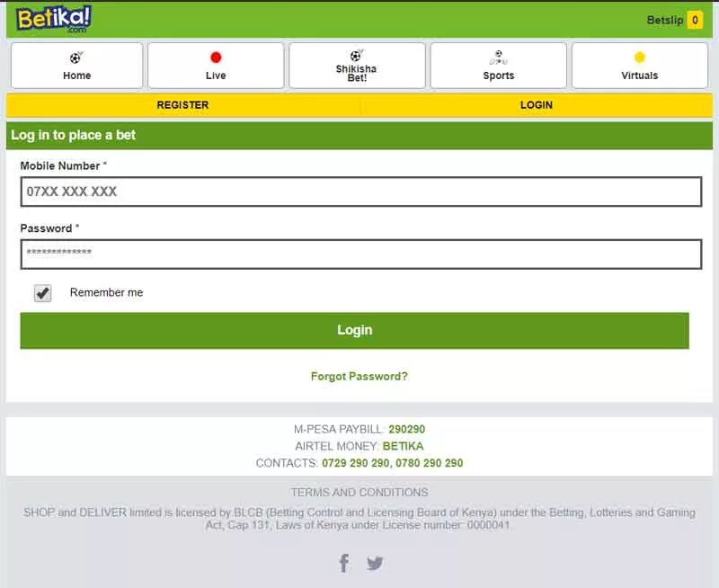
Task: Click the Password field label
Action: click(49, 228)
